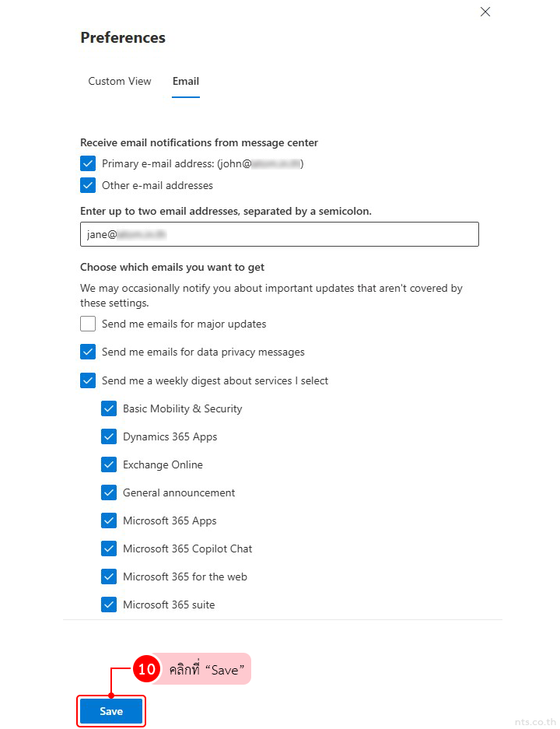Click the red step 10 marker
The width and height of the screenshot is (560, 729).
pos(146,669)
